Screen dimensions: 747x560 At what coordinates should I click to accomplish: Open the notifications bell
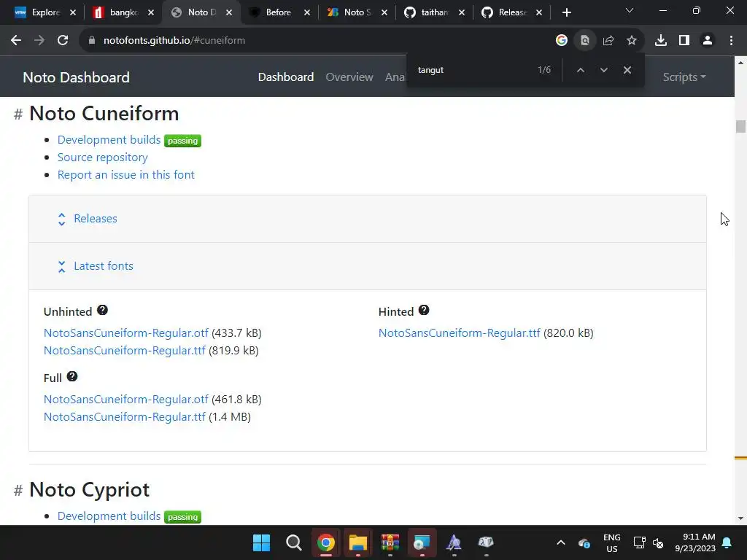pyautogui.click(x=727, y=542)
